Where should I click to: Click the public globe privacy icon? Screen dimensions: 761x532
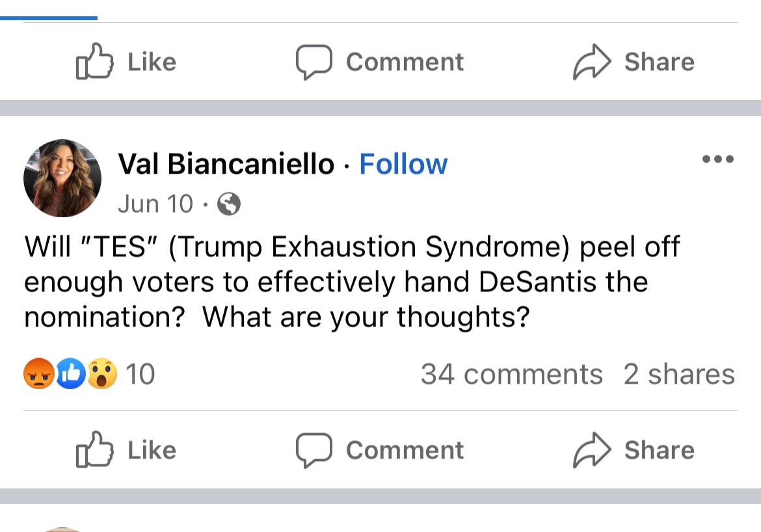click(x=228, y=205)
